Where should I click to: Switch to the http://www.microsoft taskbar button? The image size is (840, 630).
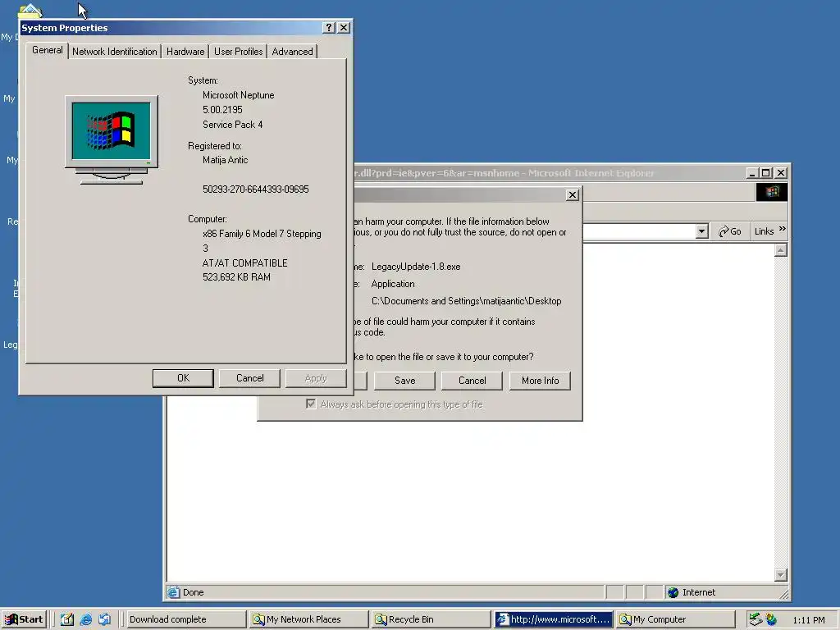click(x=553, y=619)
